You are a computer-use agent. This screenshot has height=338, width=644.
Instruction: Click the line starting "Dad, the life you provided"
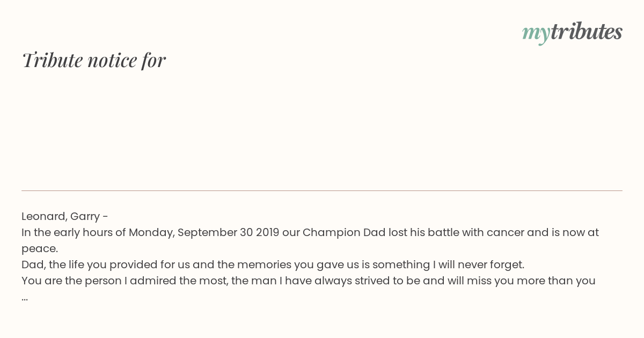273,264
